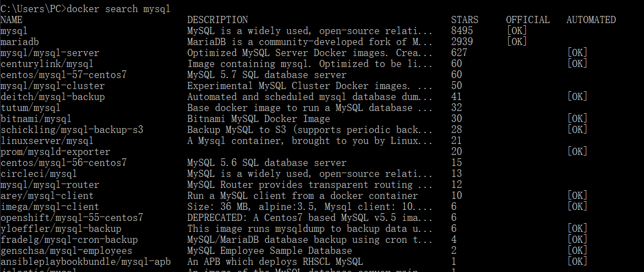644x272 pixels.
Task: Click the official [OK] marker for mysql
Action: click(517, 31)
